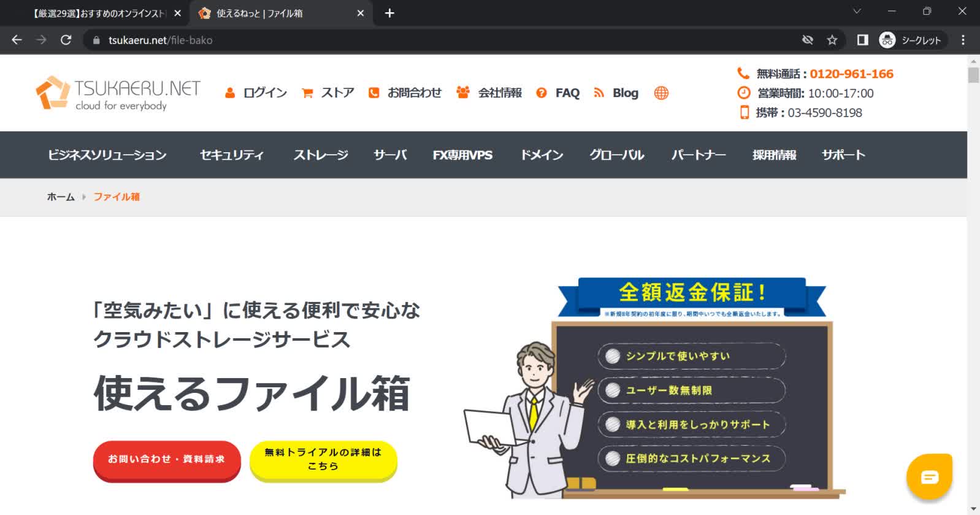This screenshot has height=515, width=980.
Task: Switch to the 厳選29選 オンラインストレージ tab
Action: pyautogui.click(x=98, y=13)
